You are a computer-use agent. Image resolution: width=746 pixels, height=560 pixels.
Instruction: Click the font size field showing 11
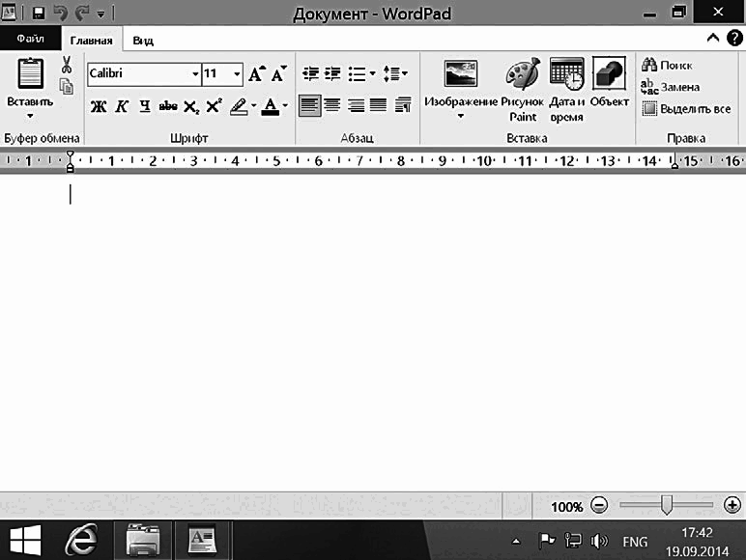click(x=217, y=73)
